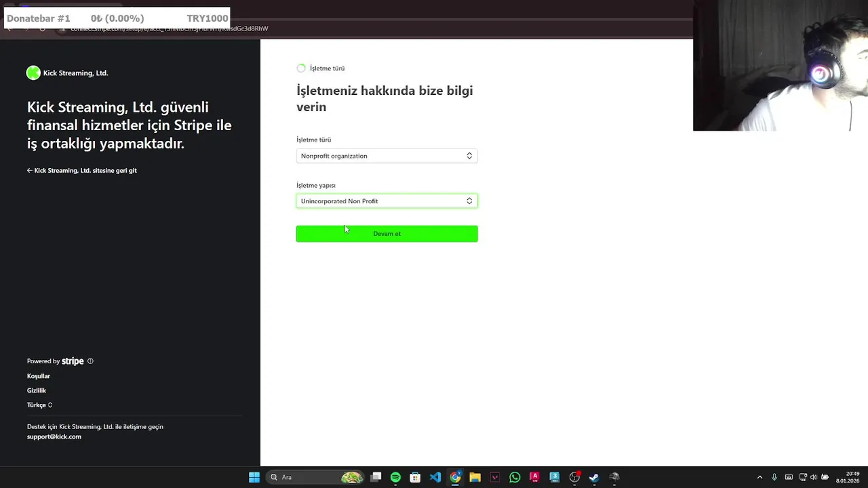Click the microphone tray icon

(x=774, y=477)
